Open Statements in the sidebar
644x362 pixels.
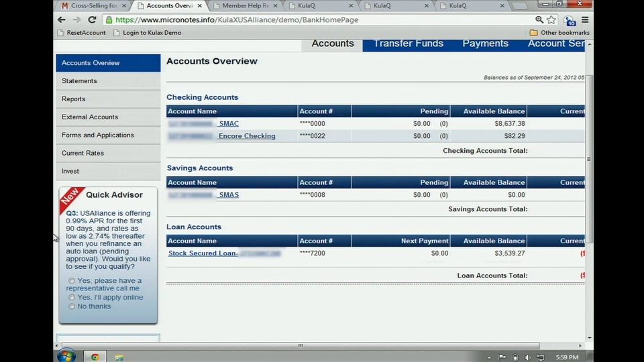tap(108, 81)
